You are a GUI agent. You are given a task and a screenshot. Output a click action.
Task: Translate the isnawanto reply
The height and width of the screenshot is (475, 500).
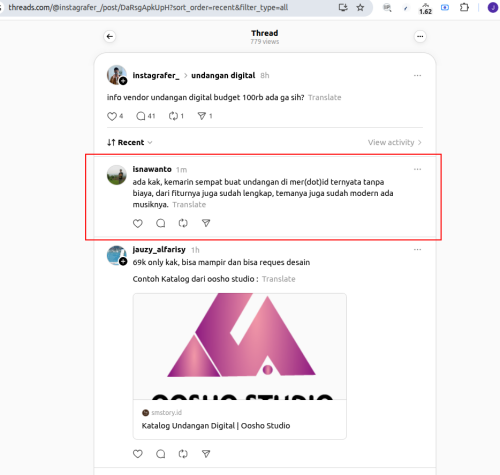click(189, 205)
